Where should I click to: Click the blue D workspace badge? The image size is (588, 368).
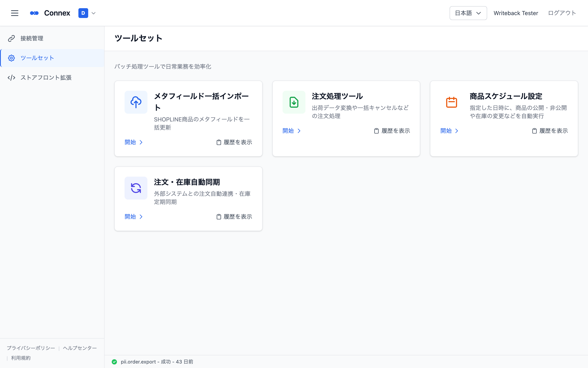[x=83, y=13]
